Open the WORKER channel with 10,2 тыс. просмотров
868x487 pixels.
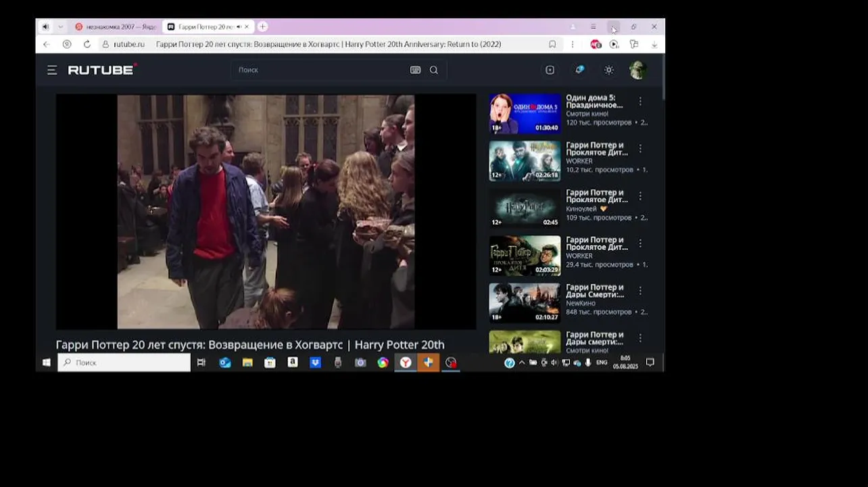pyautogui.click(x=579, y=161)
